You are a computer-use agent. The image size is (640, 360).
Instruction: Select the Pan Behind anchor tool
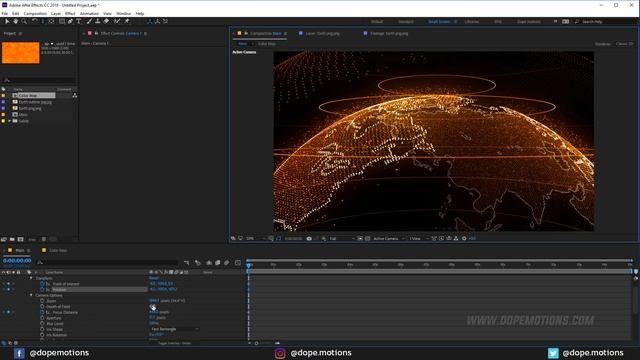[x=51, y=21]
